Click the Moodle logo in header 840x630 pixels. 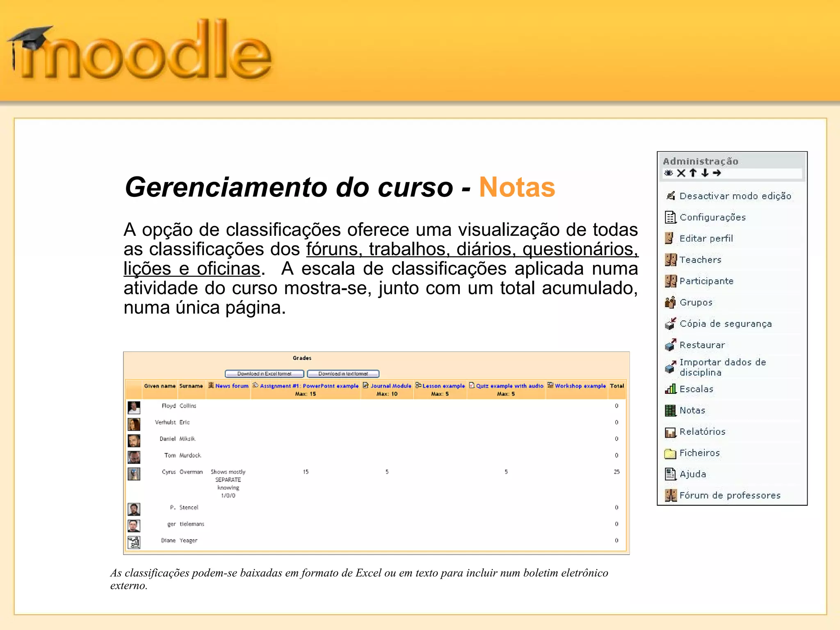(139, 50)
